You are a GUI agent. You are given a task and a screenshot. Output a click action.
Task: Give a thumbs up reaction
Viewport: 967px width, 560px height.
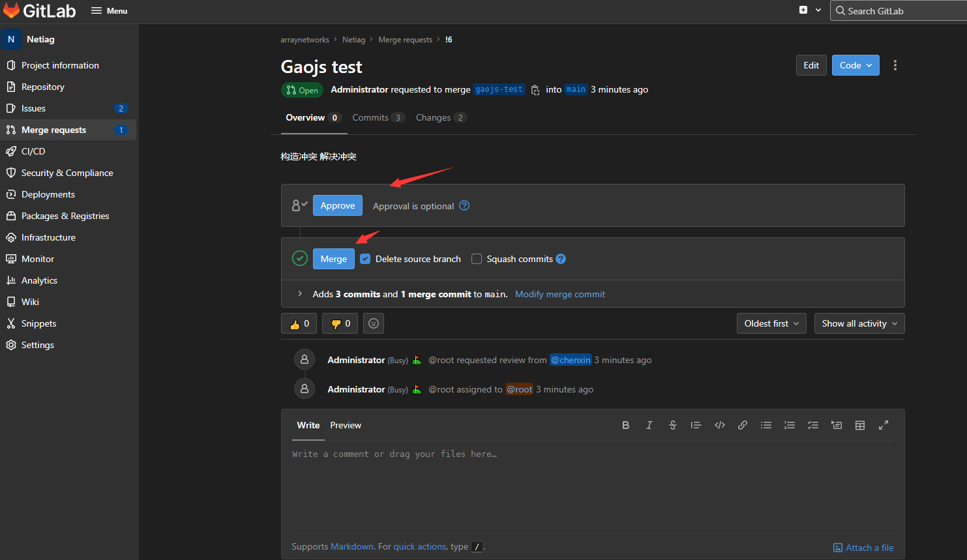(299, 323)
